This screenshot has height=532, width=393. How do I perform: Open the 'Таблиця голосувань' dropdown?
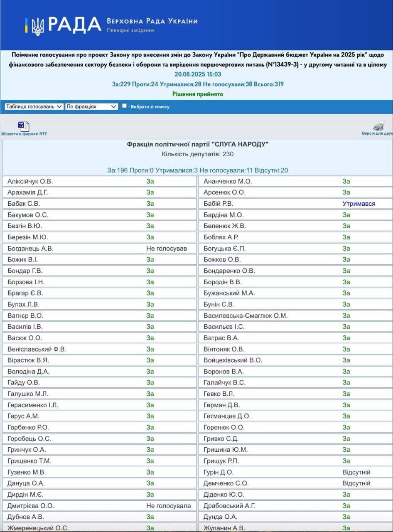pyautogui.click(x=34, y=106)
